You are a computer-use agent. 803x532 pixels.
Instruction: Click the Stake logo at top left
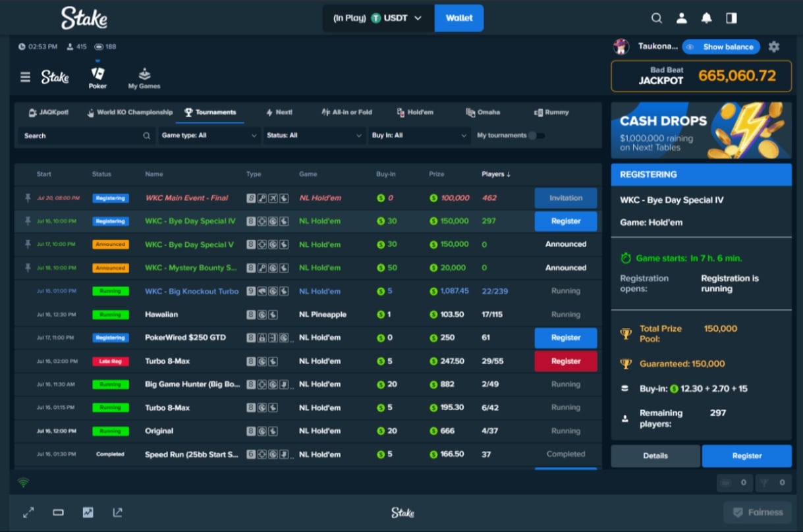pyautogui.click(x=84, y=18)
